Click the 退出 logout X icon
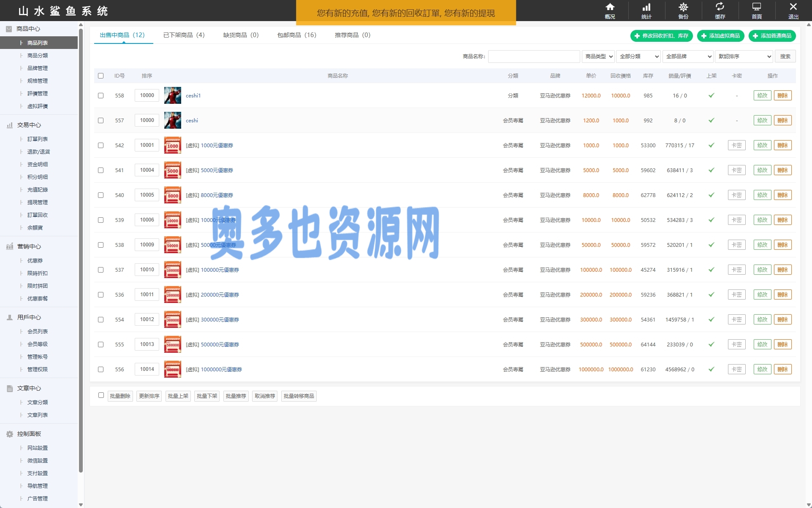Viewport: 812px width, 508px height. click(793, 8)
